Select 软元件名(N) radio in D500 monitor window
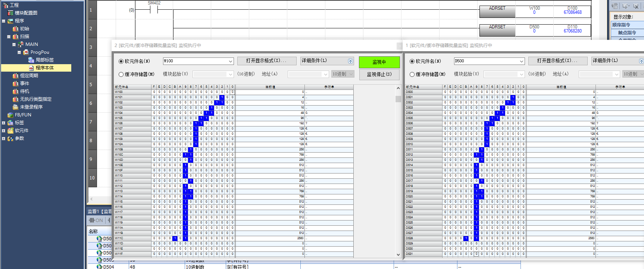The height and width of the screenshot is (269, 644). tap(412, 61)
